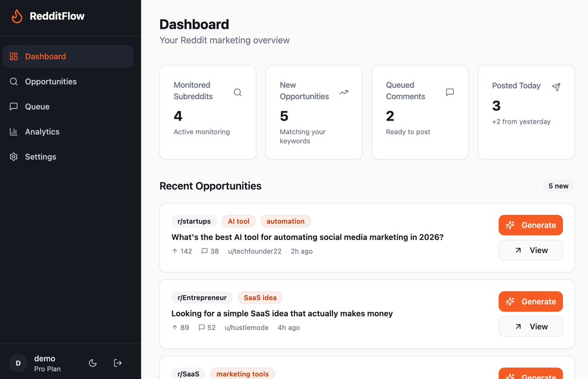This screenshot has width=588, height=379.
Task: View the r/Entrepreneur SaaS idea post
Action: pos(531,327)
